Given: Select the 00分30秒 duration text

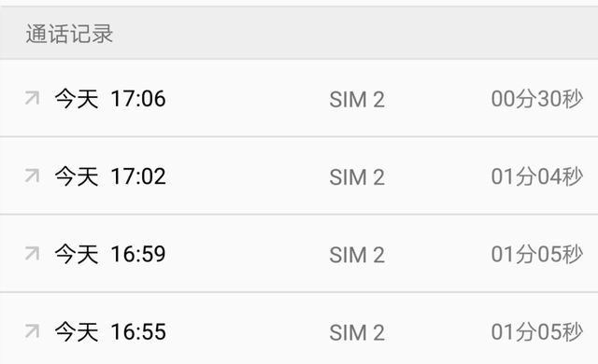Looking at the screenshot, I should pyautogui.click(x=537, y=99).
